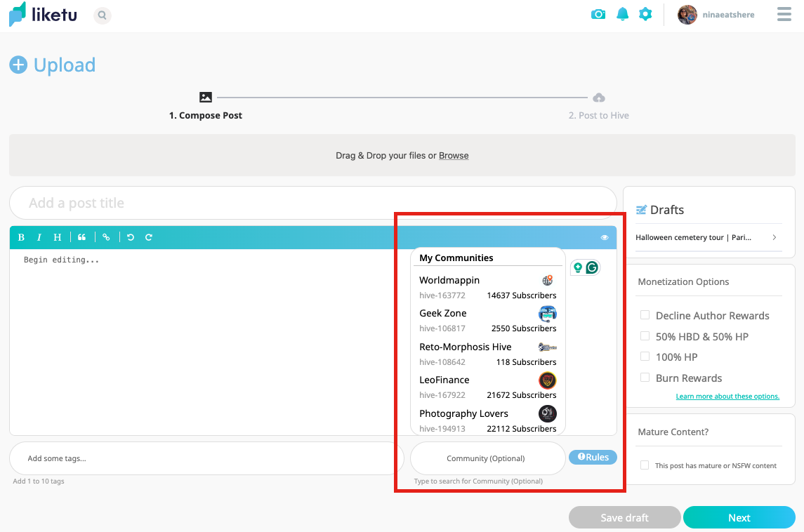Click the Next button
The height and width of the screenshot is (532, 804).
(739, 518)
